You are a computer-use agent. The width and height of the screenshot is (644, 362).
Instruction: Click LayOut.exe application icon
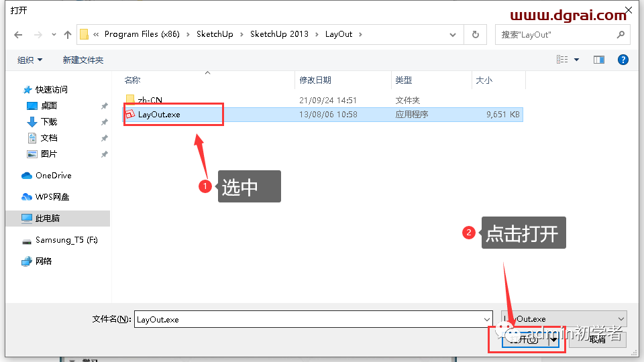[x=130, y=114]
